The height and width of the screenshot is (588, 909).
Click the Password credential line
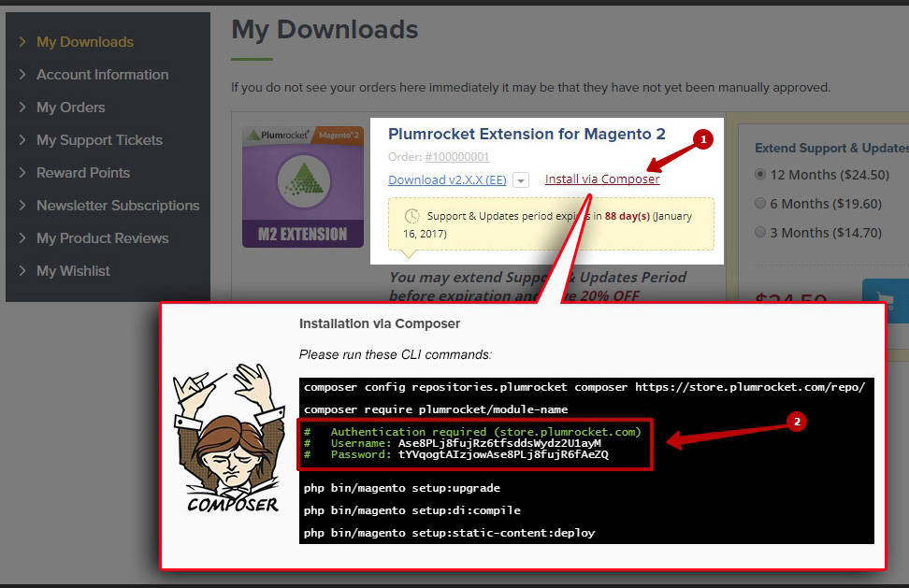[x=456, y=454]
